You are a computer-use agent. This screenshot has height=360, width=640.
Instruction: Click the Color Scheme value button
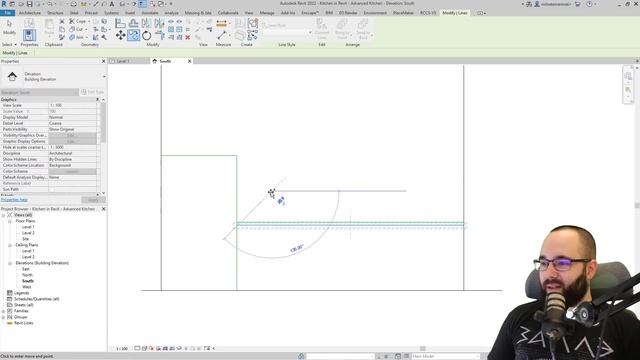[x=72, y=171]
